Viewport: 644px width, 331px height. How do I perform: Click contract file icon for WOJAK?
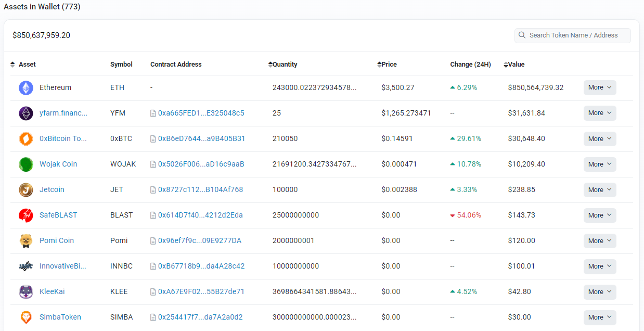(153, 164)
